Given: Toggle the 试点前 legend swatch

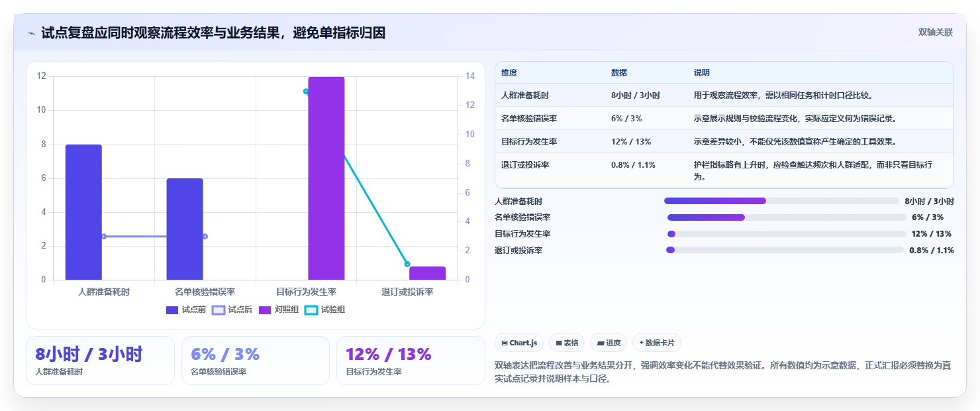Looking at the screenshot, I should click(x=172, y=310).
